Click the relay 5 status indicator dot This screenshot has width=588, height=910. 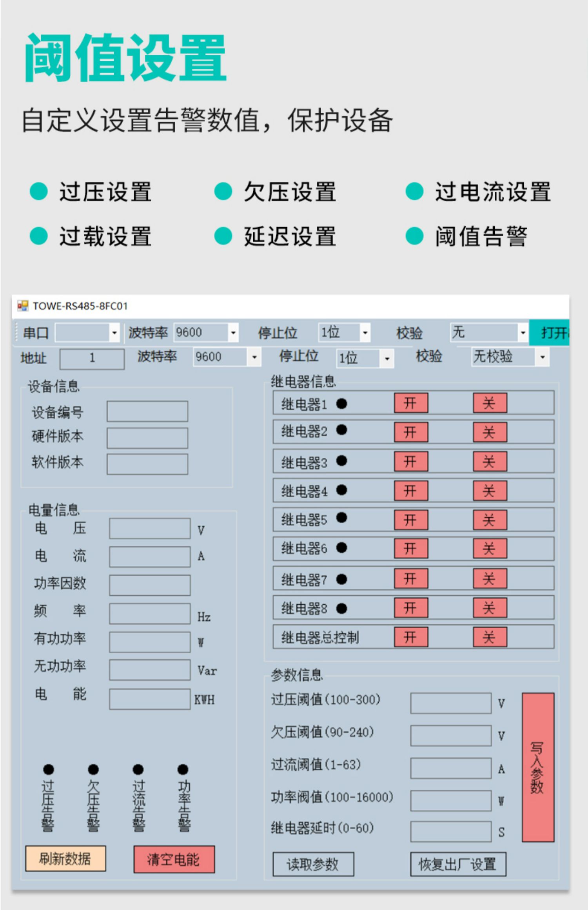point(341,518)
